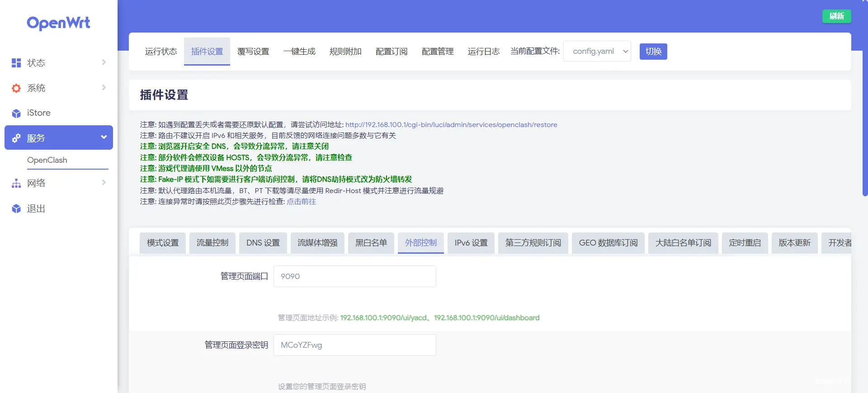Click the iStore cube icon

16,113
